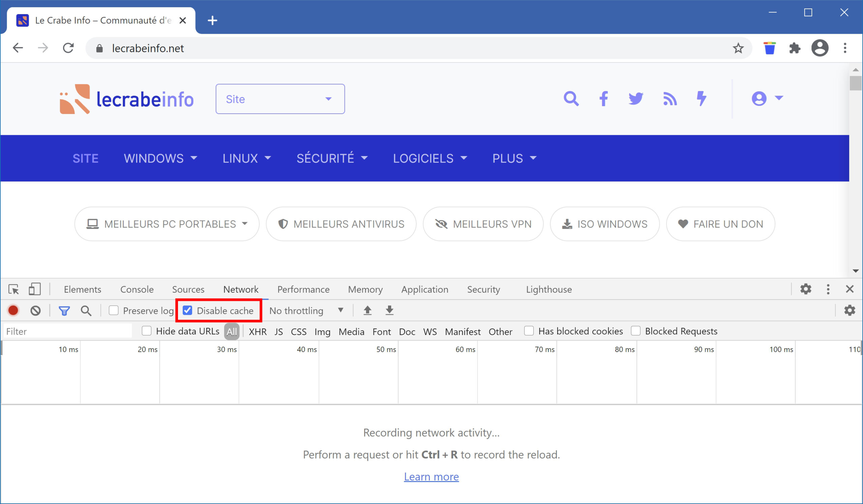Open DevTools settings gear in tab bar
The height and width of the screenshot is (504, 863).
point(806,289)
